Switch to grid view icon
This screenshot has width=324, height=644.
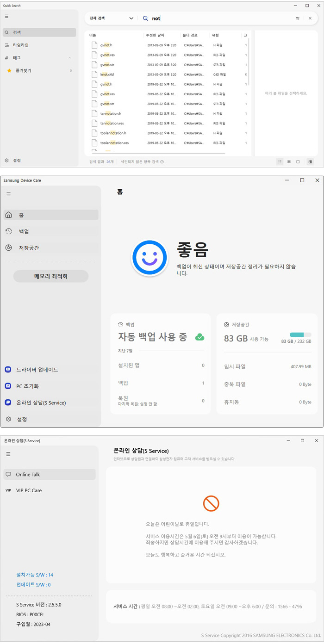click(289, 162)
